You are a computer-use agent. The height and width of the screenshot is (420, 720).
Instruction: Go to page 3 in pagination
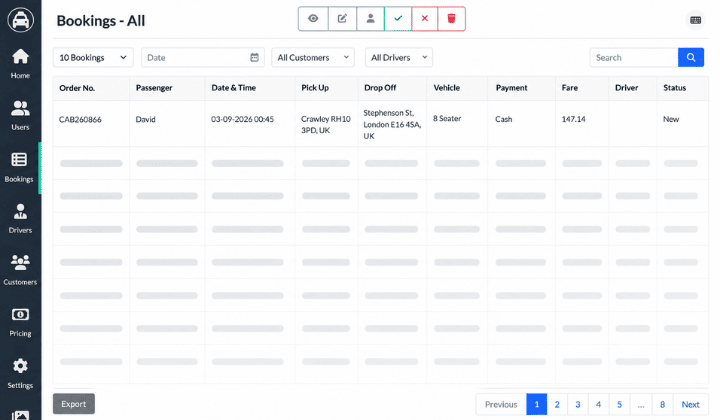click(x=578, y=404)
